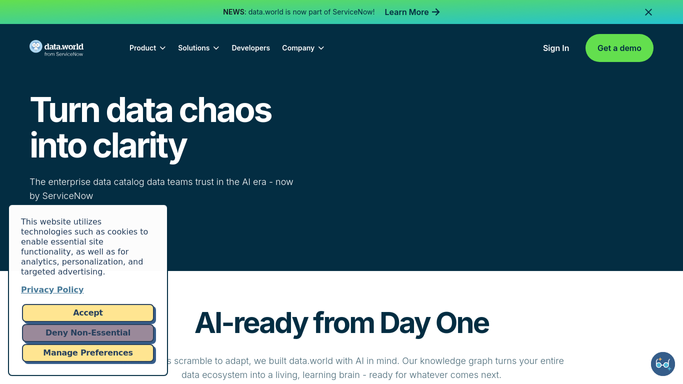The image size is (683, 384).
Task: Open the Privacy Policy link
Action: click(x=52, y=290)
